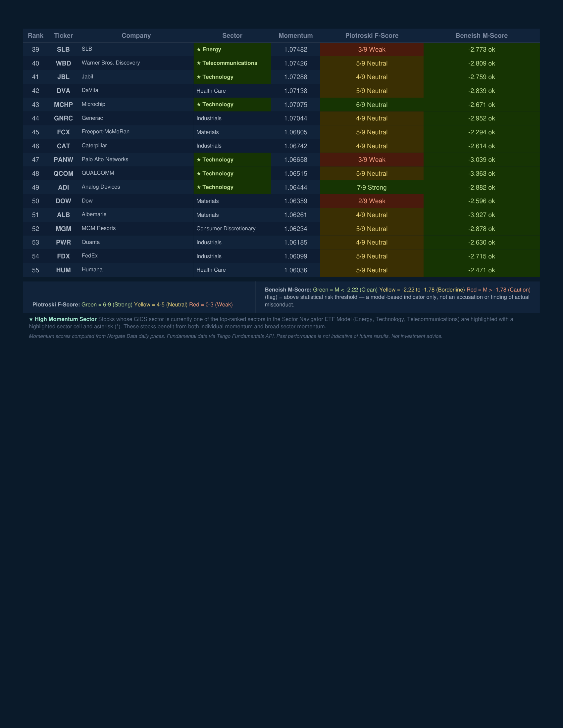
Task: Click the MGM Resorts company name
Action: (x=99, y=228)
